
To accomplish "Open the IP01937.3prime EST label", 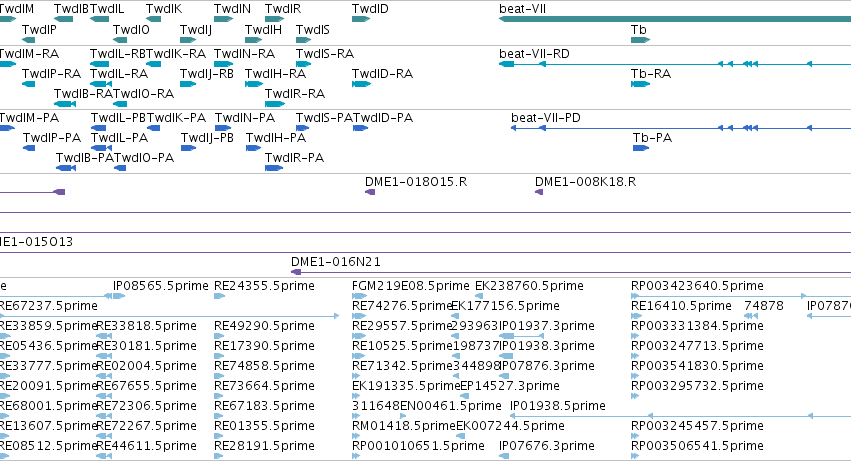I will coord(547,326).
